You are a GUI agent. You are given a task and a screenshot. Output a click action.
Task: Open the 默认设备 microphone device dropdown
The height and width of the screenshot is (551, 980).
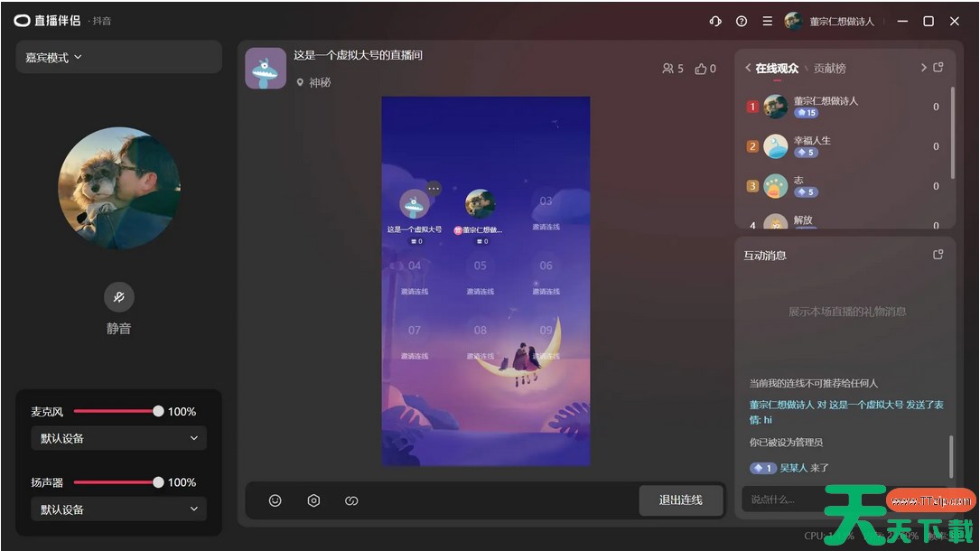point(118,438)
